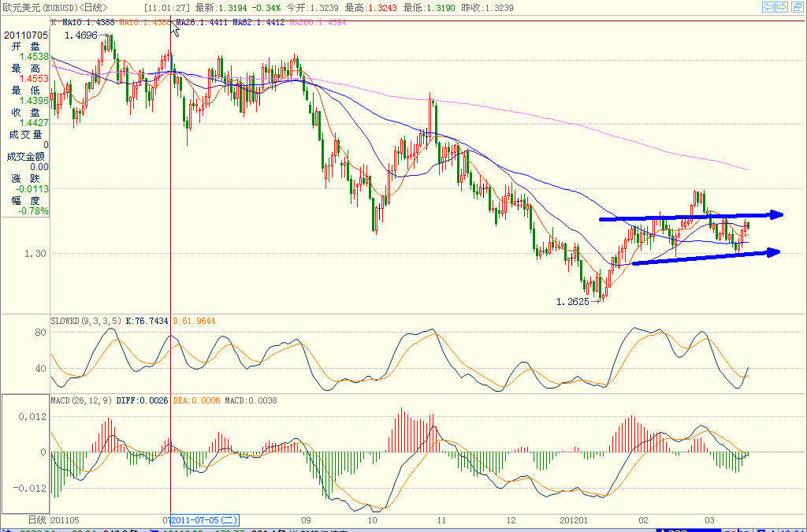807x532 pixels.
Task: Click the 201201 time axis label
Action: (574, 520)
